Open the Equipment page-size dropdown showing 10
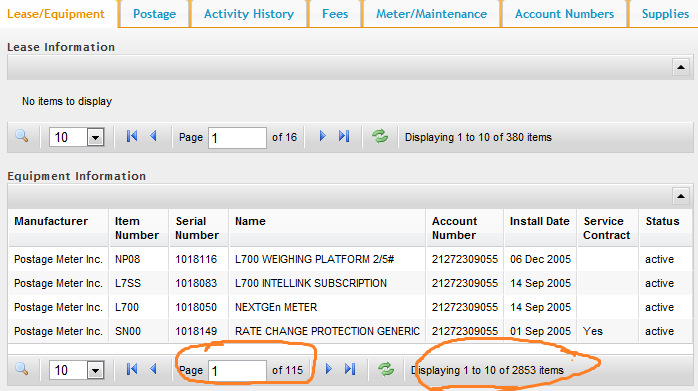The width and height of the screenshot is (698, 391). 95,370
